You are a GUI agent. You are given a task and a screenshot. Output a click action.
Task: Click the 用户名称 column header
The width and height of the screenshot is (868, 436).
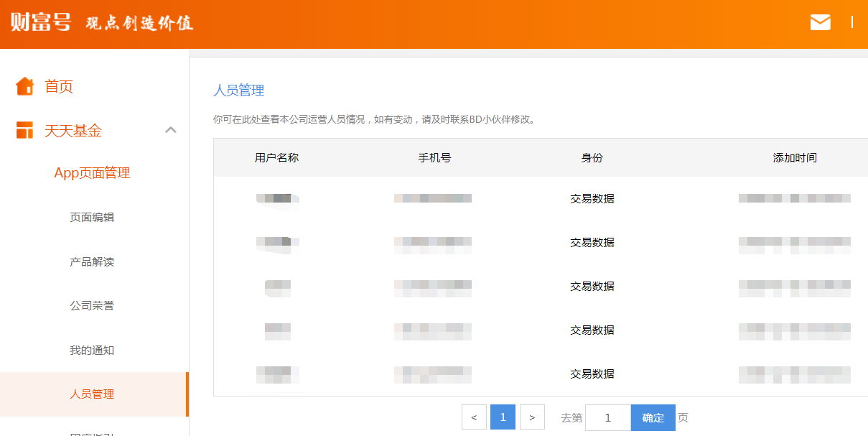(x=276, y=158)
